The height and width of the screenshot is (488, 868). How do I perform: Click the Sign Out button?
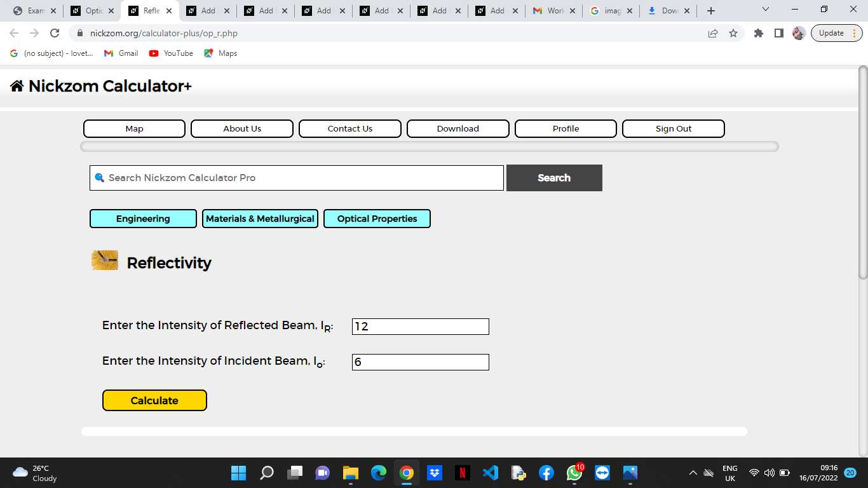[x=674, y=128]
